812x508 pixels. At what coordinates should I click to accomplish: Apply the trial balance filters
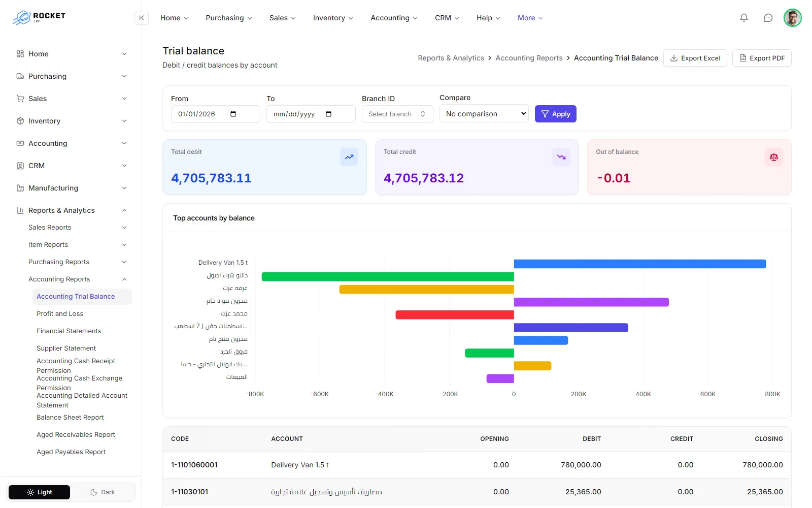pos(556,114)
